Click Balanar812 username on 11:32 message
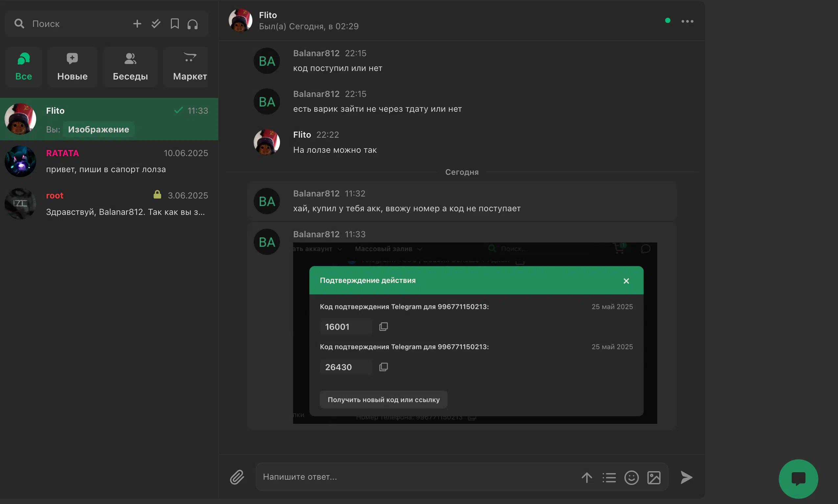 (316, 193)
